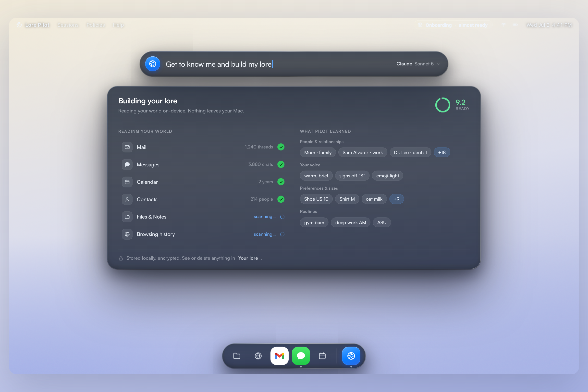Open Lore Pilot from the dock
588x392 pixels.
[351, 356]
